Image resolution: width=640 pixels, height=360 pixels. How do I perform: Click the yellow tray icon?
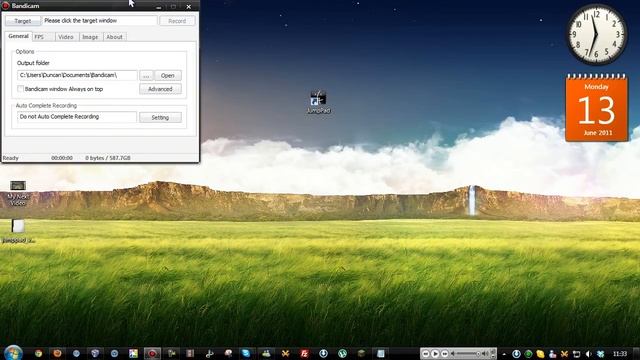(540, 354)
